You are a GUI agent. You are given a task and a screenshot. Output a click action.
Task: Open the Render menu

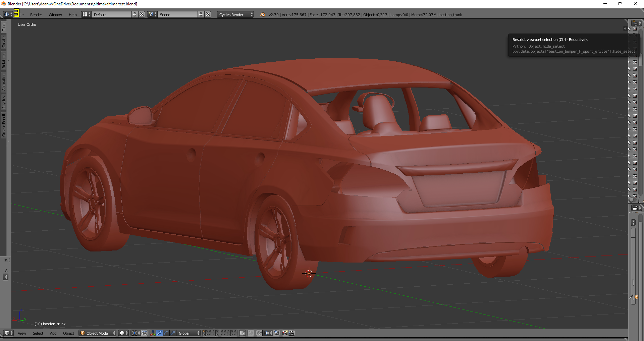pyautogui.click(x=36, y=15)
